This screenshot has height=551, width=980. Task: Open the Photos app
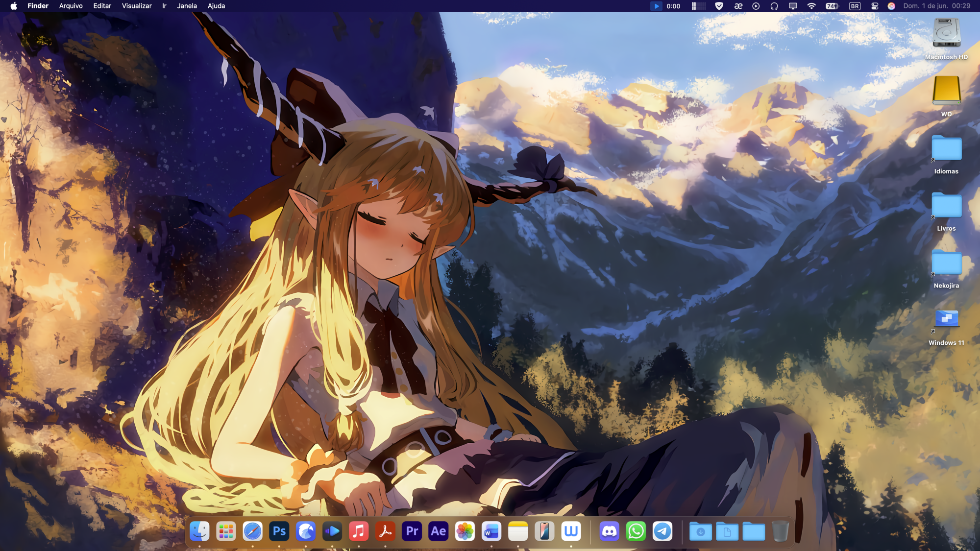(x=465, y=531)
